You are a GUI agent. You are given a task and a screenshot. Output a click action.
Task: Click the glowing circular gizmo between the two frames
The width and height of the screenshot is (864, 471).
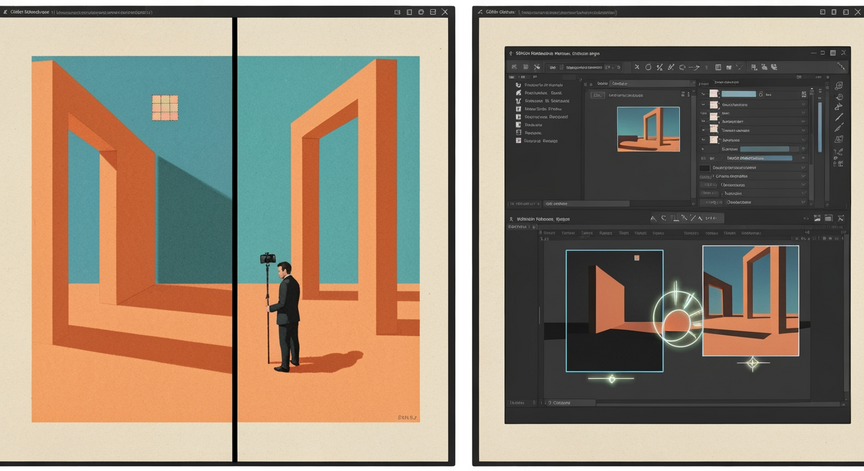(x=678, y=317)
